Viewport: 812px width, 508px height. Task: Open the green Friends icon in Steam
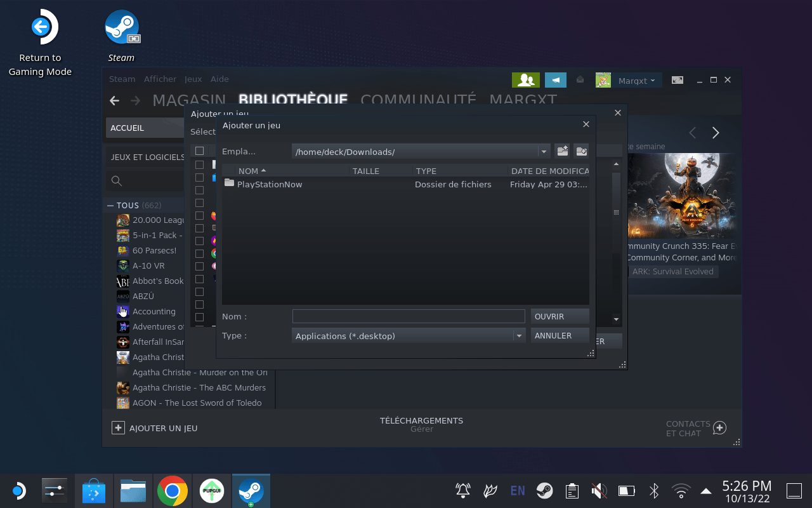(x=526, y=80)
